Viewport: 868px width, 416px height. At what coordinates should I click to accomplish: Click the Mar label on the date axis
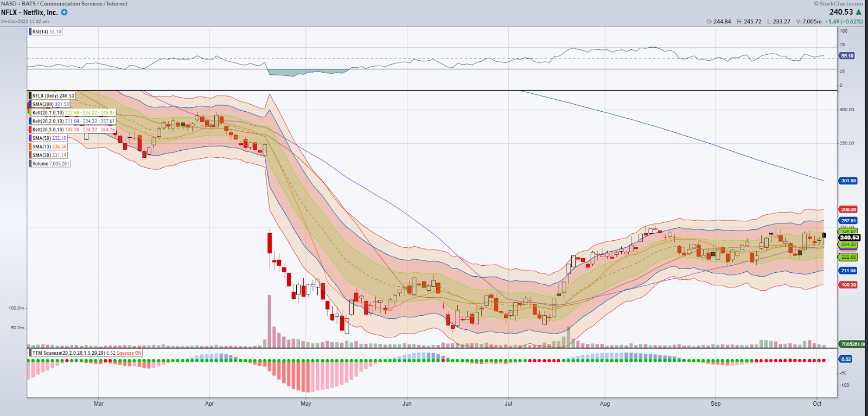[99, 404]
